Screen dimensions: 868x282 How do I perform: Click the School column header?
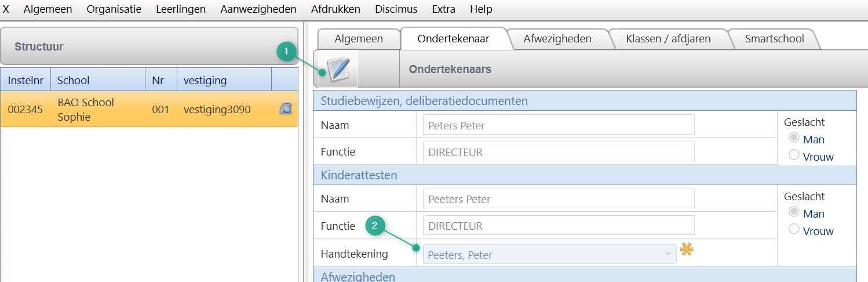coord(74,80)
